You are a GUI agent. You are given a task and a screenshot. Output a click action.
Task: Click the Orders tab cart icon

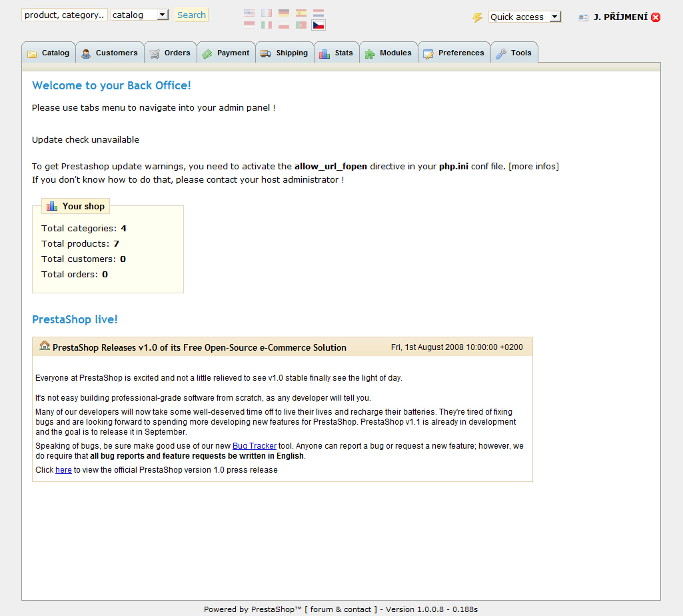pos(154,53)
